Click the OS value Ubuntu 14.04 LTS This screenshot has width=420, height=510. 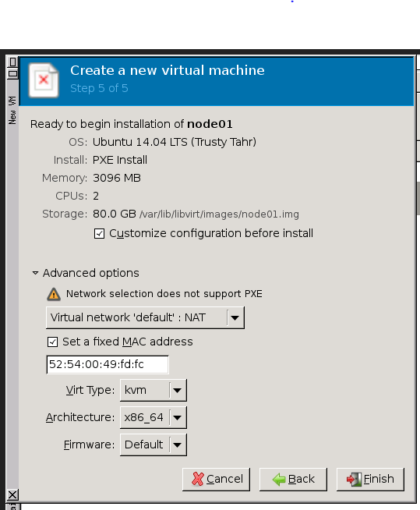175,142
